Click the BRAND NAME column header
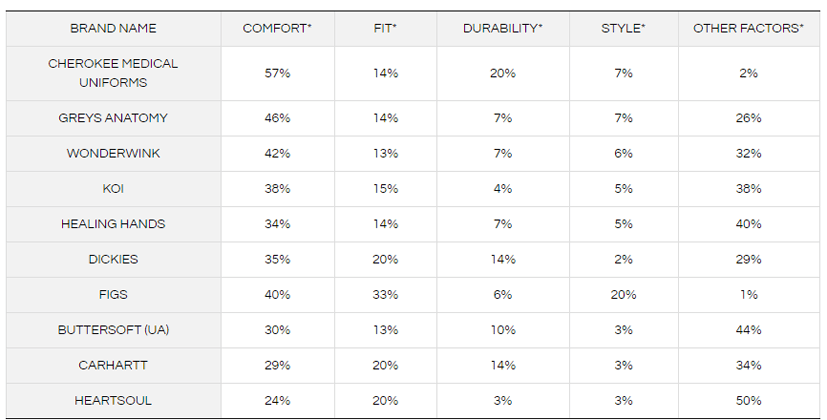 [113, 28]
